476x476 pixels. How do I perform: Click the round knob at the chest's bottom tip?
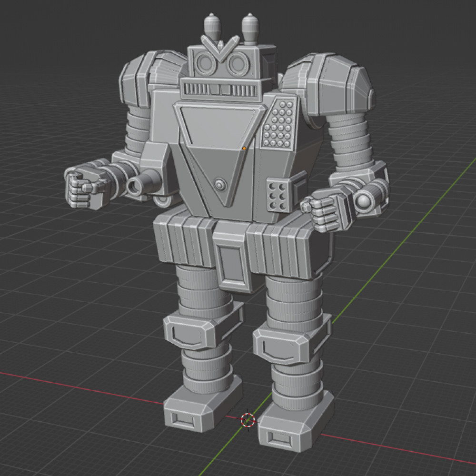[x=220, y=184]
